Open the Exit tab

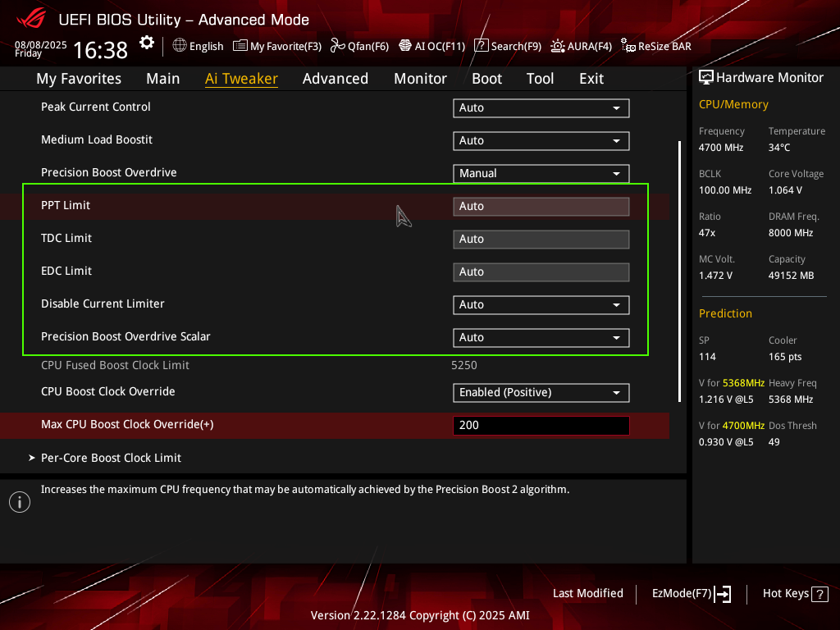(x=591, y=79)
